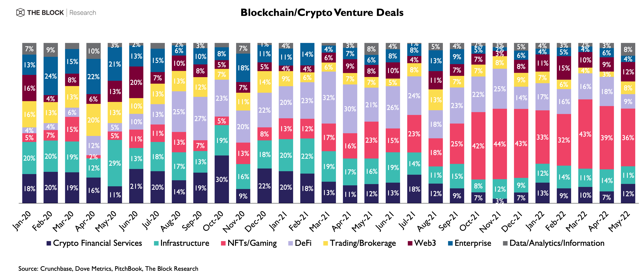This screenshot has width=644, height=276.
Task: Select the 24% Enterprise segment in Feb-20
Action: 50,76
